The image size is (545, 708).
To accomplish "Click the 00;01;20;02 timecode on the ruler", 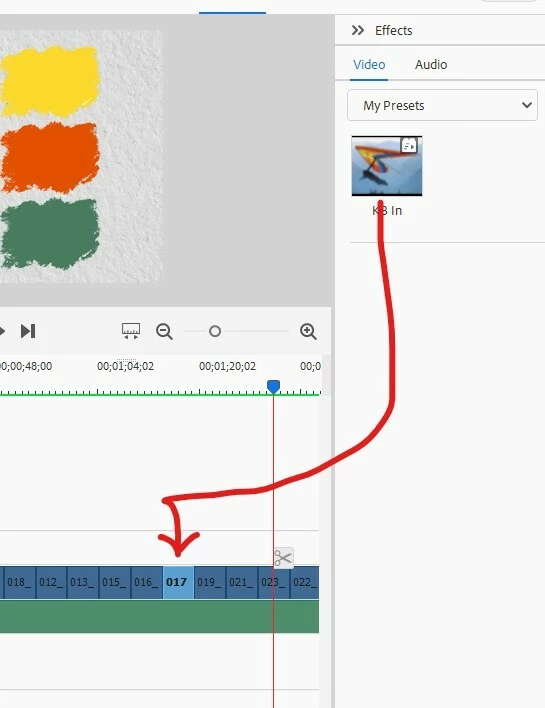I will [x=228, y=366].
